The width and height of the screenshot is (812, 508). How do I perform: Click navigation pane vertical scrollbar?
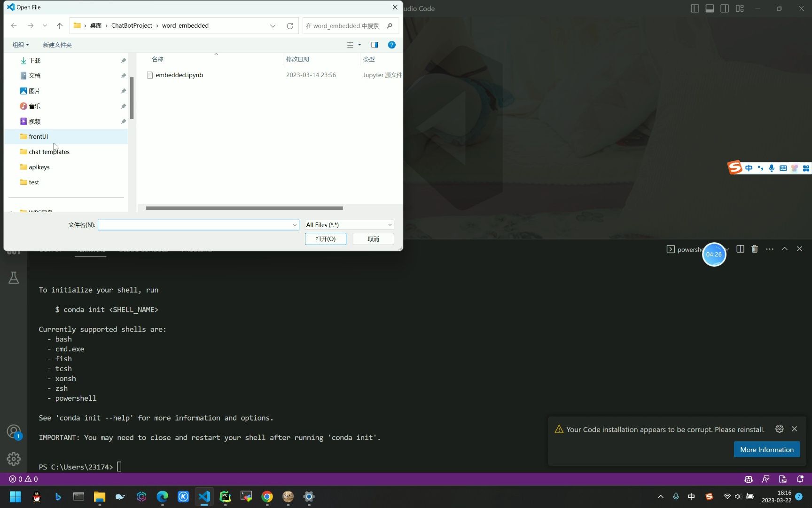point(132,98)
